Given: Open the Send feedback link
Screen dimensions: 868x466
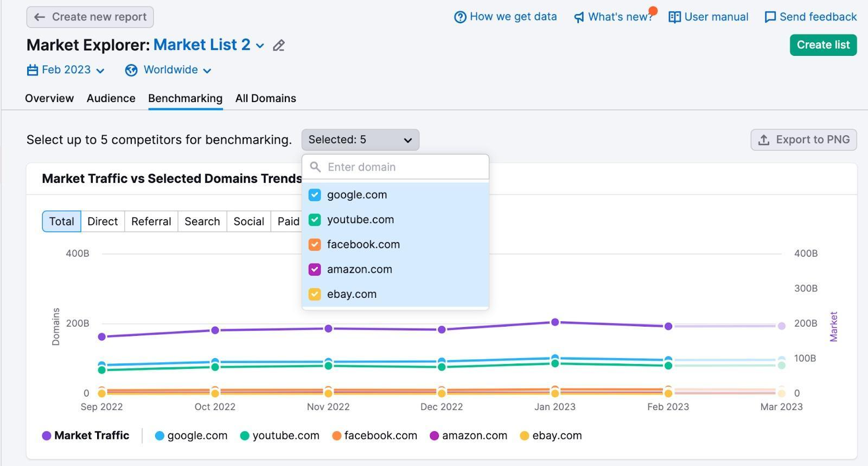Looking at the screenshot, I should tap(810, 17).
